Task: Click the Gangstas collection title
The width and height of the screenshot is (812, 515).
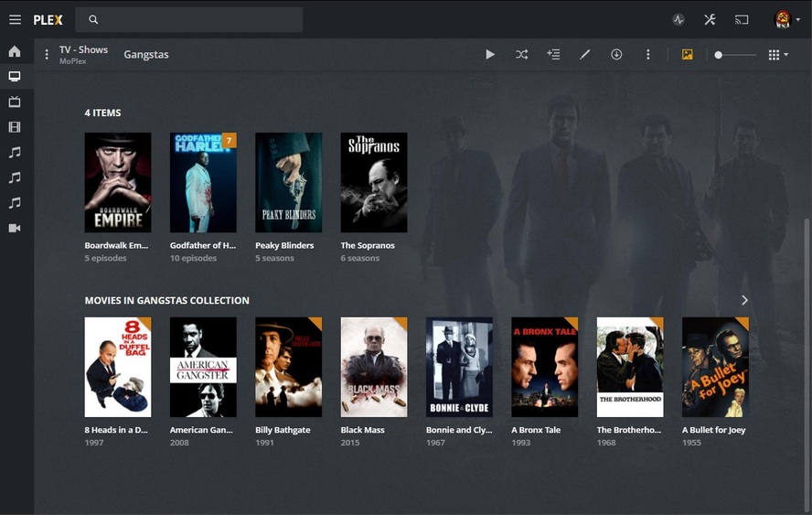Action: point(146,54)
